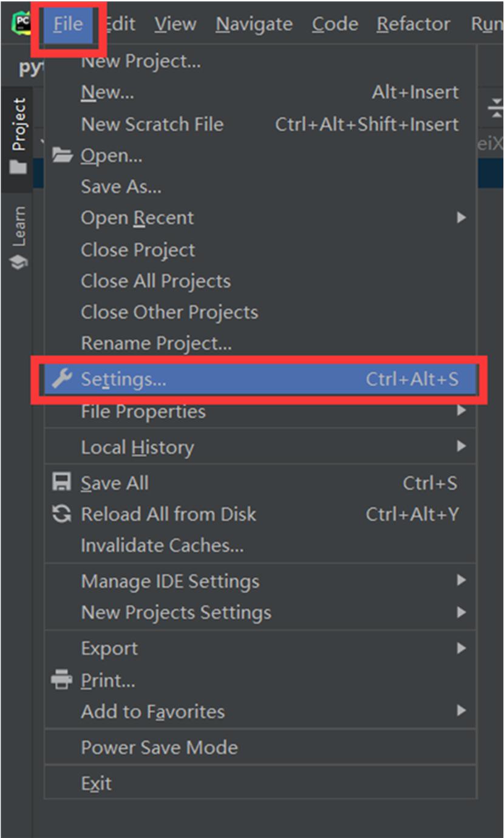
Task: Choose Invalidate Caches from the menu
Action: point(162,545)
